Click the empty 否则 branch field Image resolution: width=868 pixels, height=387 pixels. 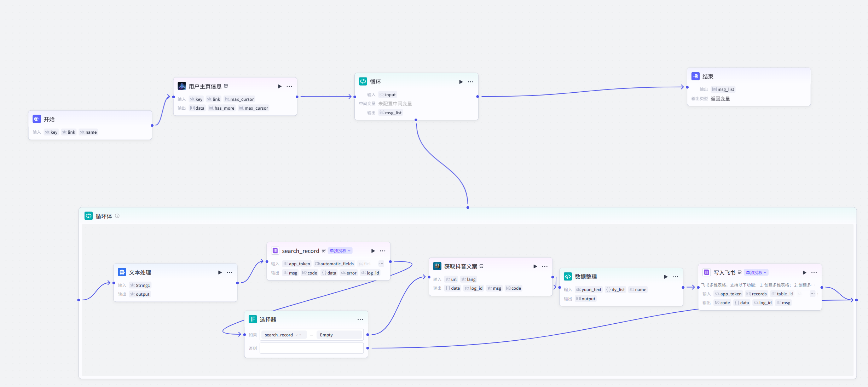(311, 348)
